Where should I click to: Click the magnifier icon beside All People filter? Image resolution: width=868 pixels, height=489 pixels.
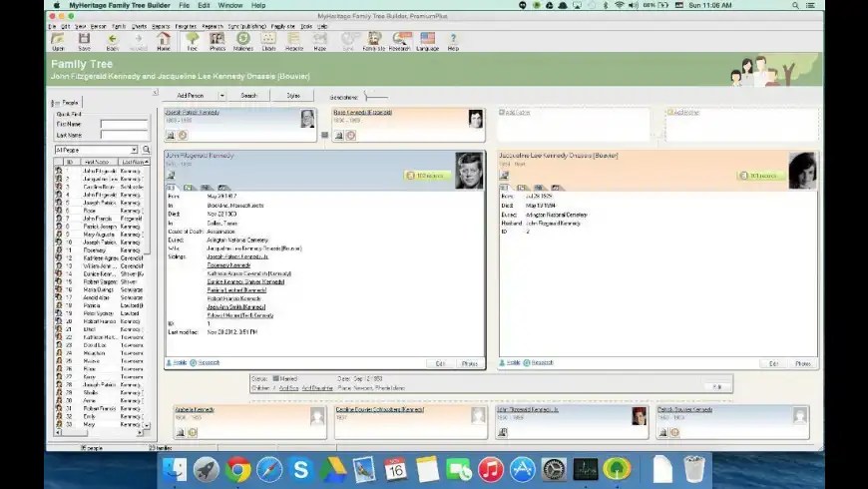pos(146,150)
